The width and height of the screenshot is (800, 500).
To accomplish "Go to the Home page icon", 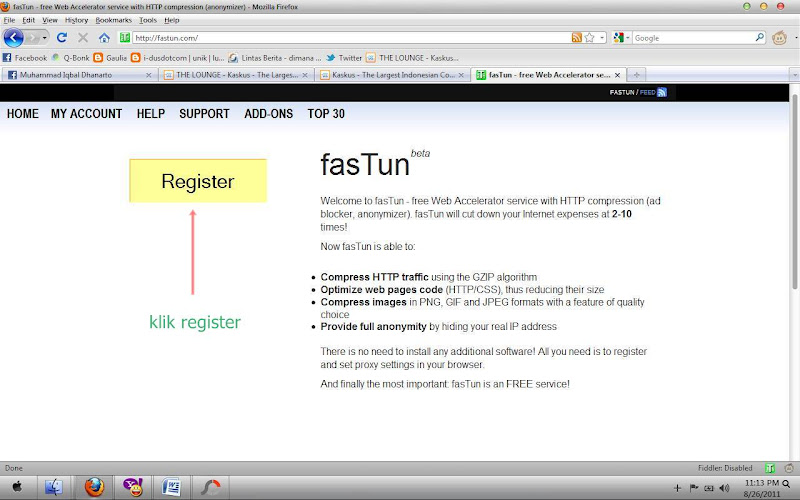I will pos(104,38).
